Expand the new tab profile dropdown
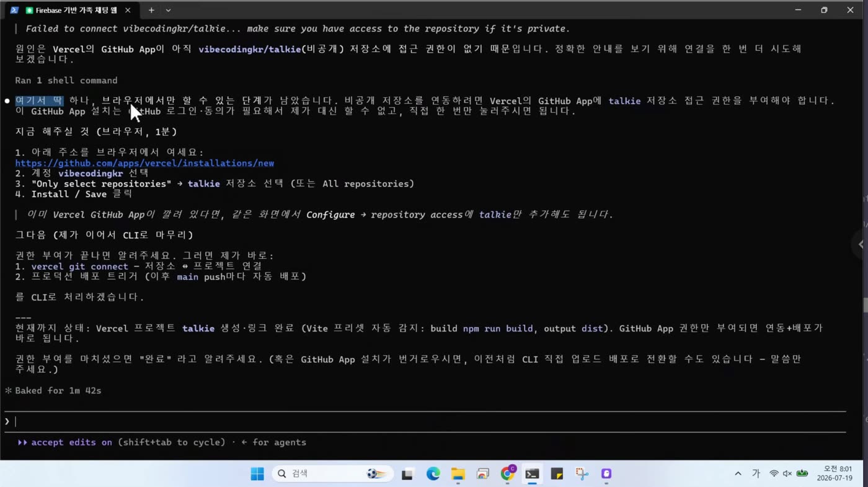868x487 pixels. pyautogui.click(x=168, y=11)
